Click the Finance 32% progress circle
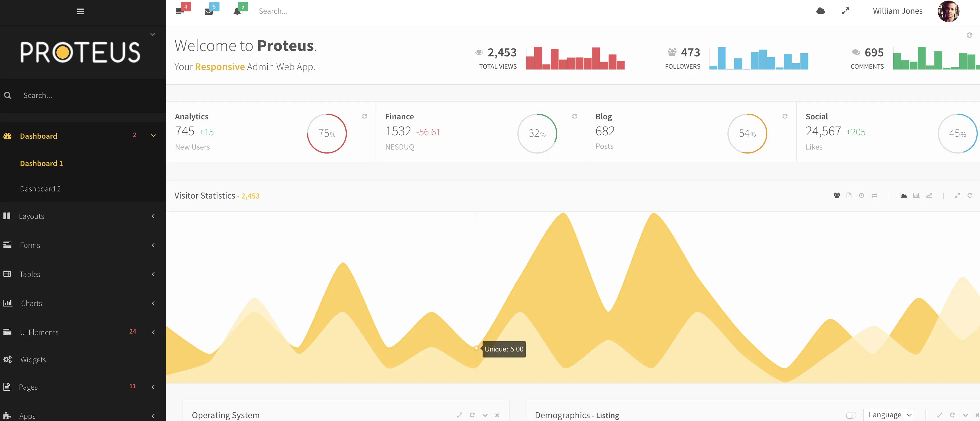 537,134
